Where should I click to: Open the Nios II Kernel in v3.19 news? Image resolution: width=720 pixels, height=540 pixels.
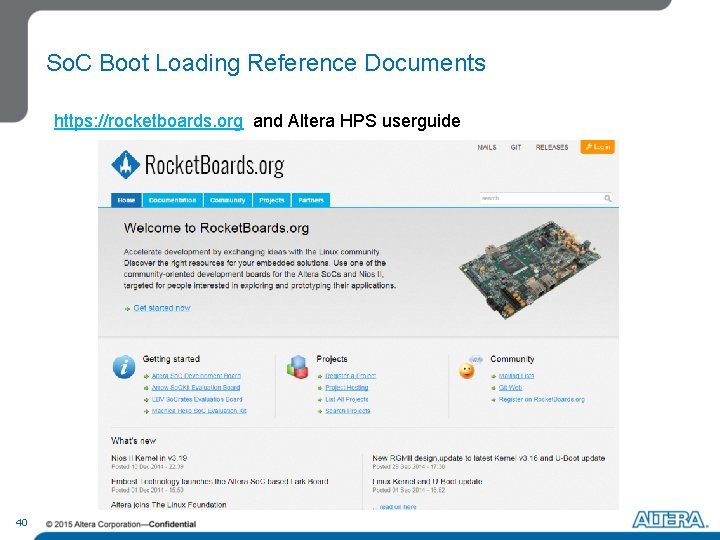point(149,458)
